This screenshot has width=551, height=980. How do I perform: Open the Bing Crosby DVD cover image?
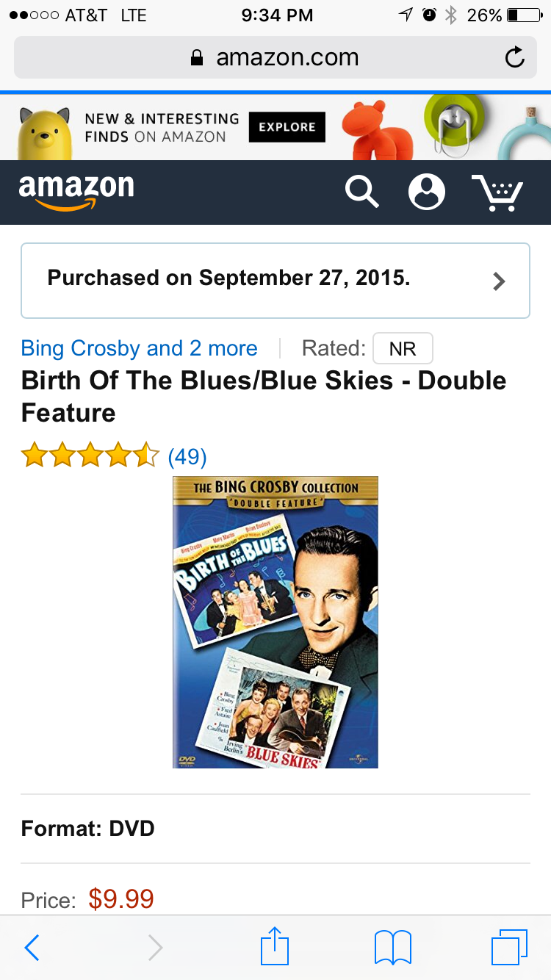(x=275, y=622)
